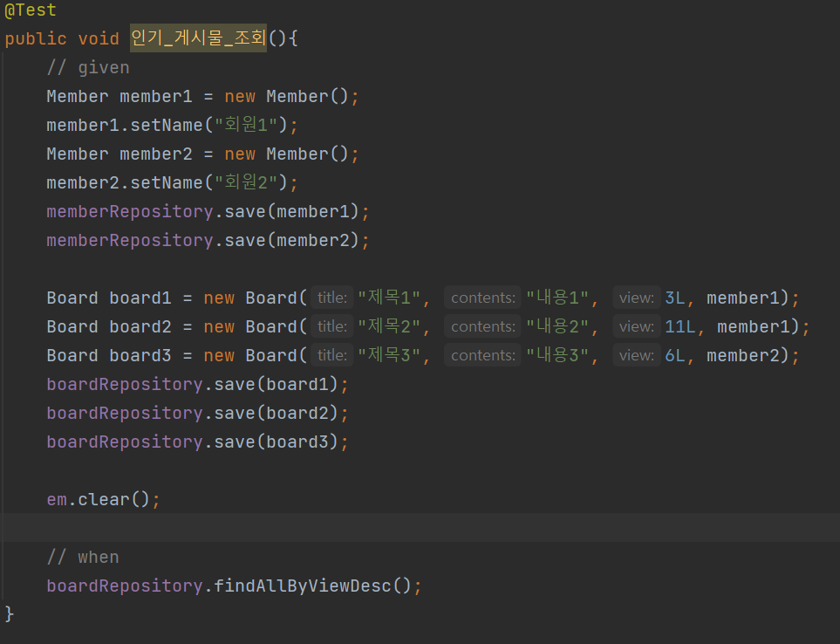Click contents hint on board3 line
The height and width of the screenshot is (644, 840).
click(482, 356)
